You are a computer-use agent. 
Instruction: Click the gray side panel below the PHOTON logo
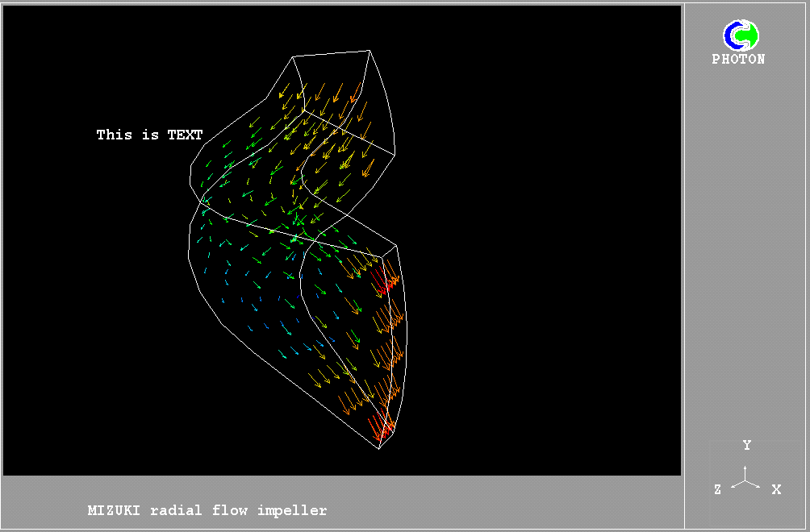click(x=746, y=242)
